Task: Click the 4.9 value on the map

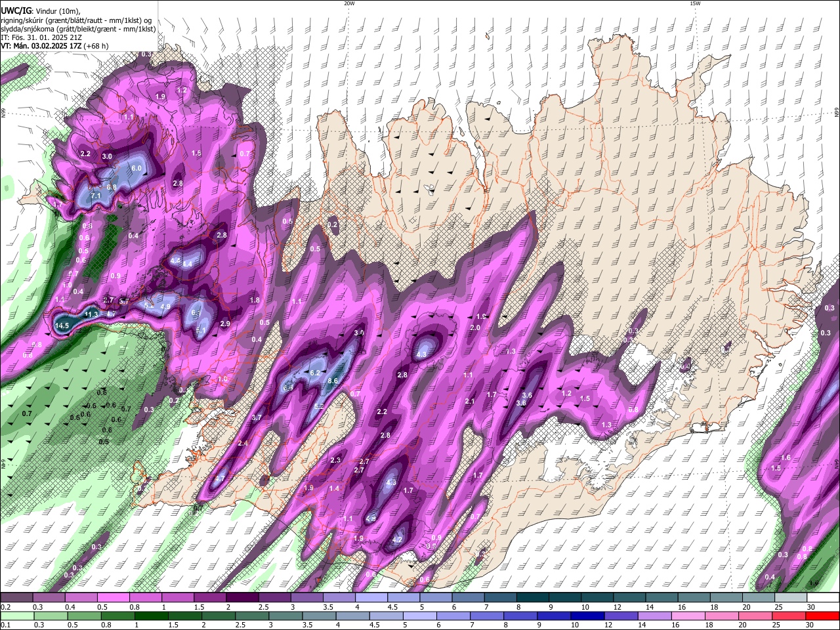Action: pos(165,306)
